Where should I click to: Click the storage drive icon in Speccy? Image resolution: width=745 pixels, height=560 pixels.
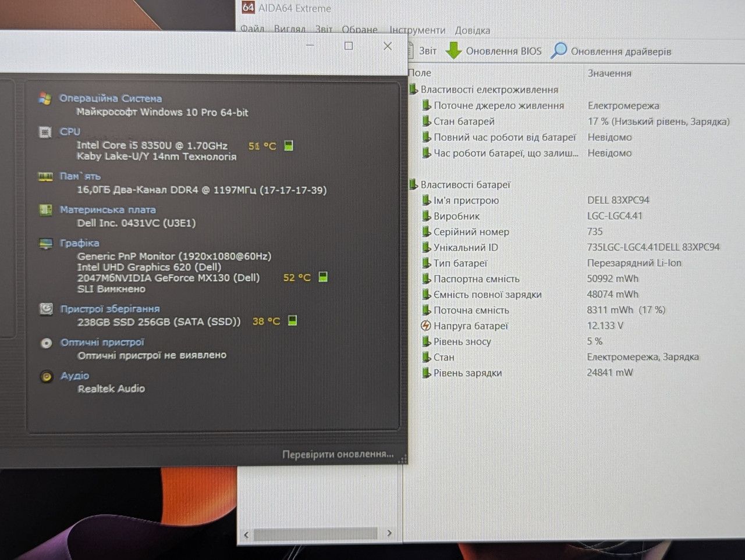click(x=46, y=309)
